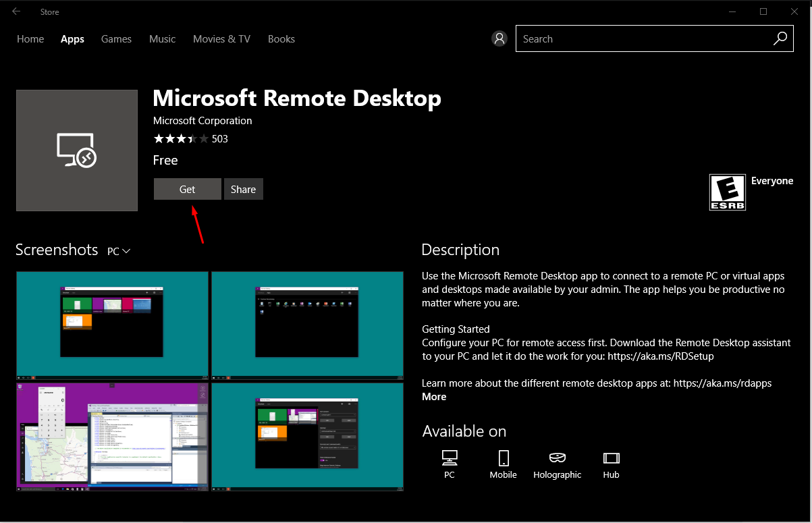Switch to the Games tab

coord(116,39)
